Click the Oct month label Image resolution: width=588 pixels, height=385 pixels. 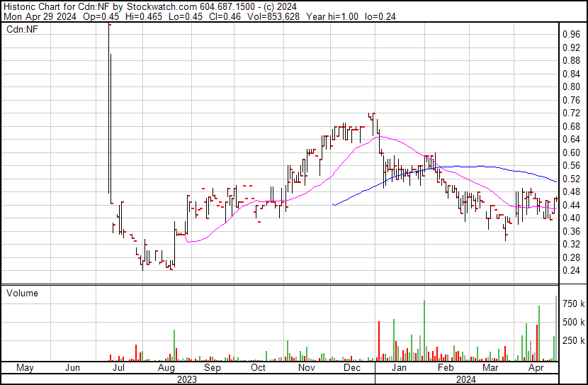(x=258, y=367)
